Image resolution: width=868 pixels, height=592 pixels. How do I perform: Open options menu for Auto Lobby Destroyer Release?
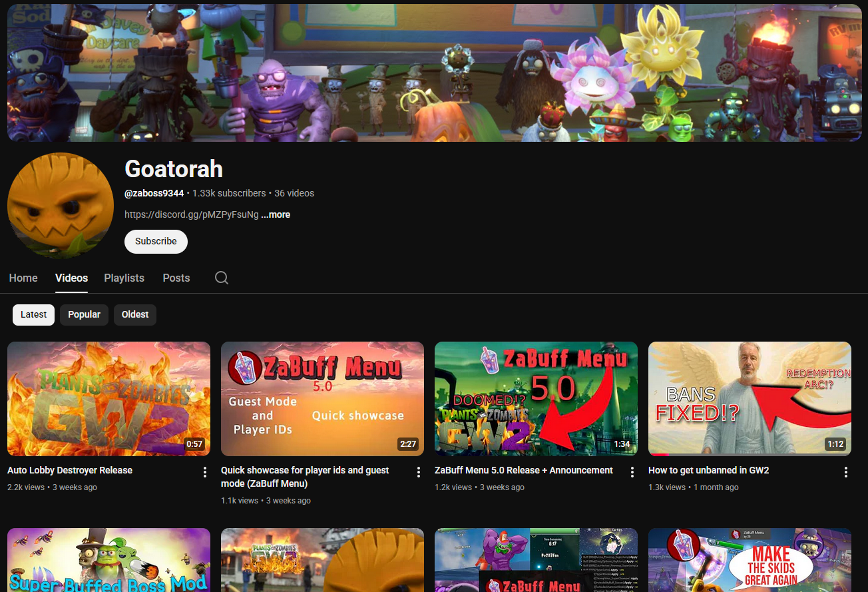[x=205, y=472]
